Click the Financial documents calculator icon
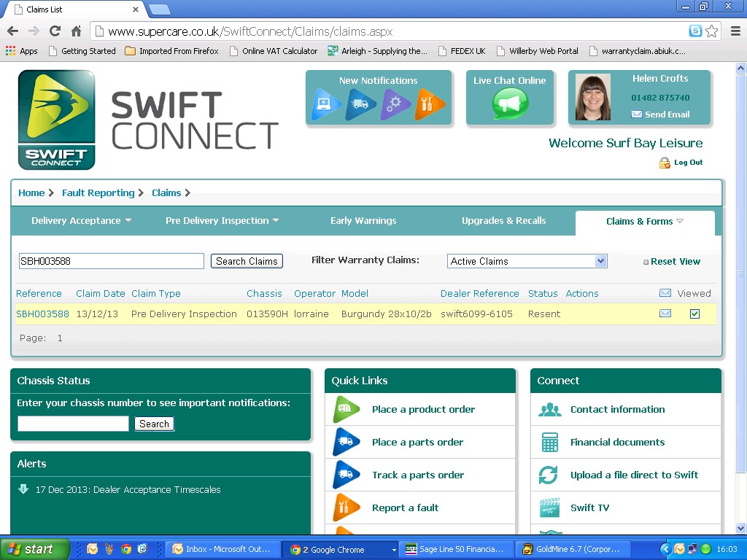This screenshot has width=747, height=560. click(549, 442)
